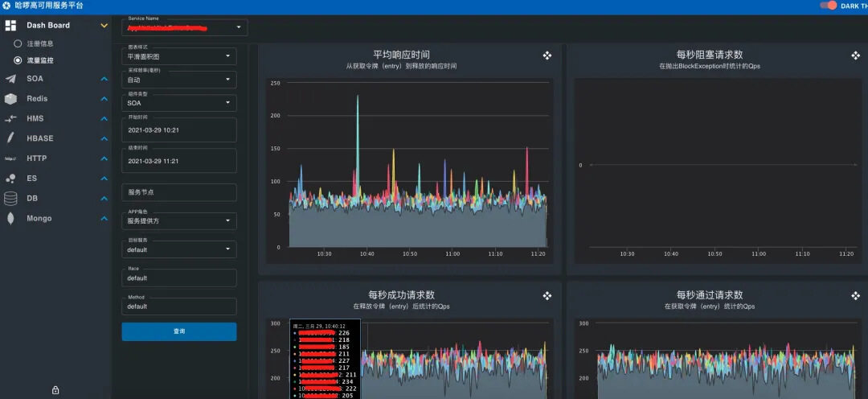Open the HMS menu item
The image size is (868, 399).
55,118
